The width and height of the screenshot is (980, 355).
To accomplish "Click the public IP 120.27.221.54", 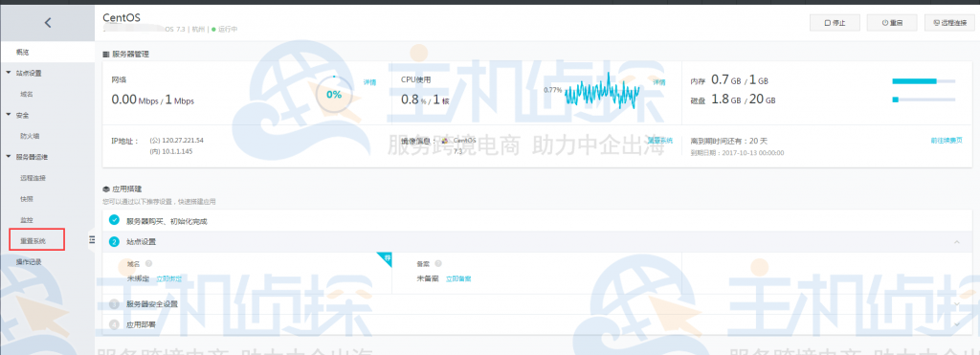I will 183,141.
